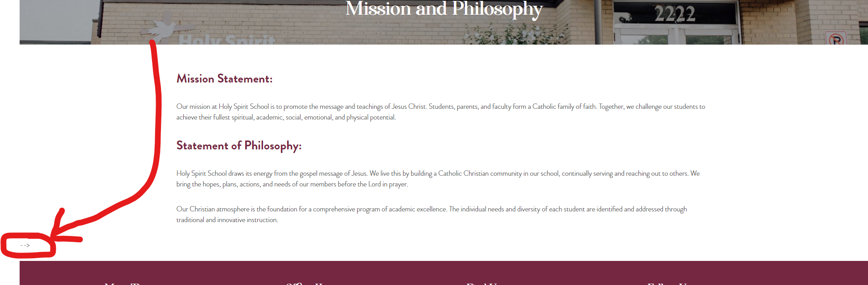Click the paragraph starting "Our Christian atmosphere"

click(431, 215)
